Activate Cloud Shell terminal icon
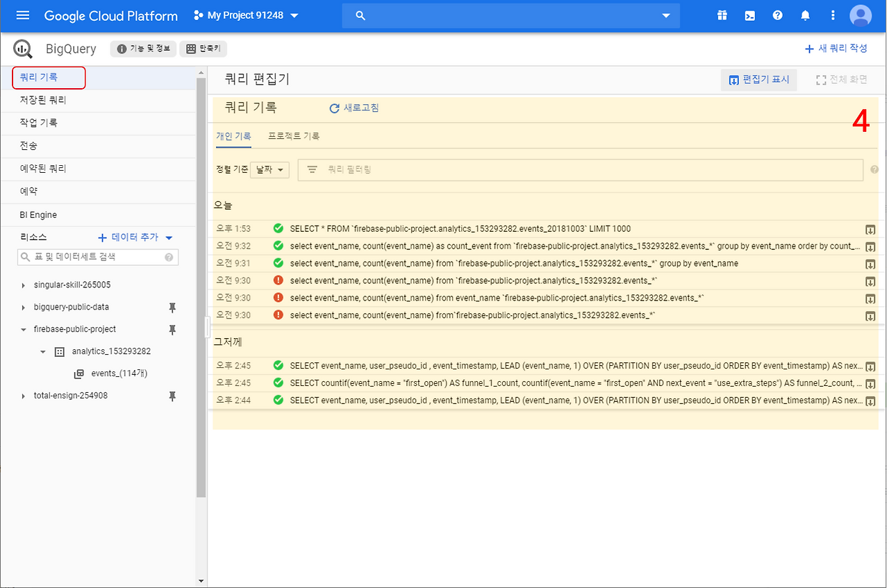The width and height of the screenshot is (889, 588). (750, 15)
